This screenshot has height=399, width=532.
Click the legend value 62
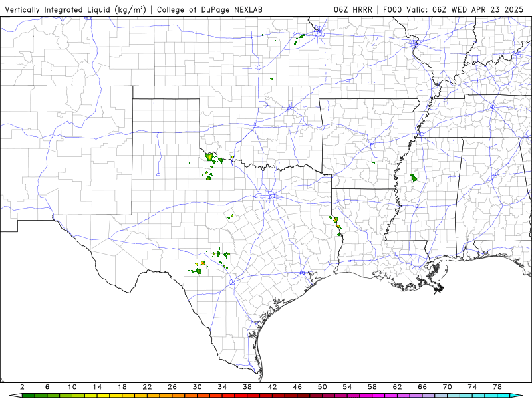[397, 387]
